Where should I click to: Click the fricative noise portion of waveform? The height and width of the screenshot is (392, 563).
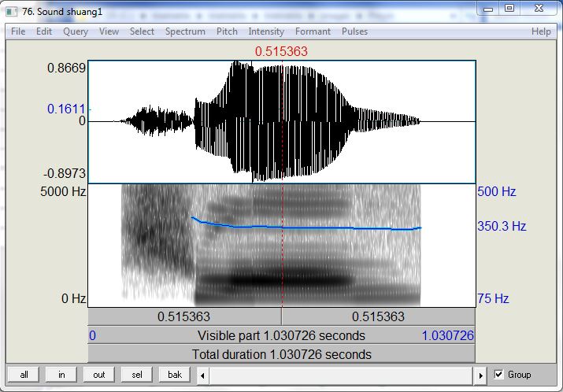[158, 121]
